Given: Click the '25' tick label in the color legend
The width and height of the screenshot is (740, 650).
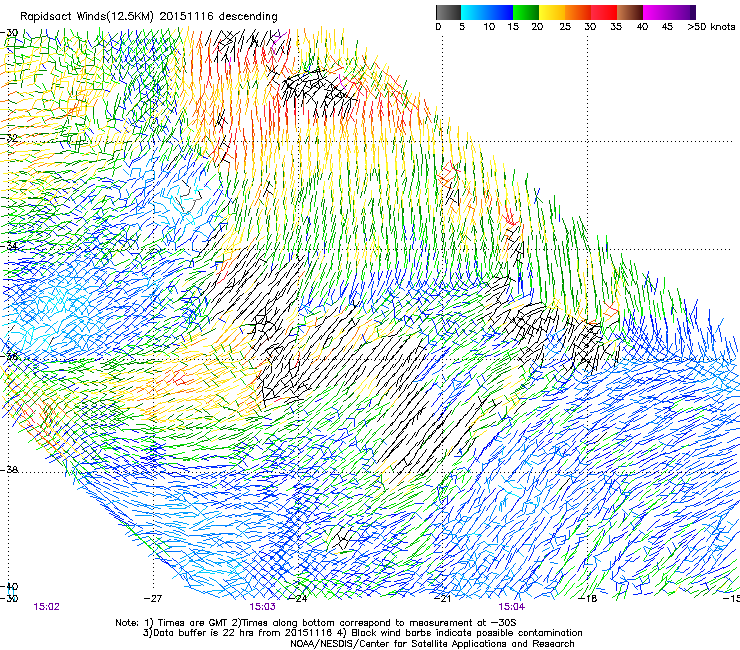Looking at the screenshot, I should click(565, 26).
